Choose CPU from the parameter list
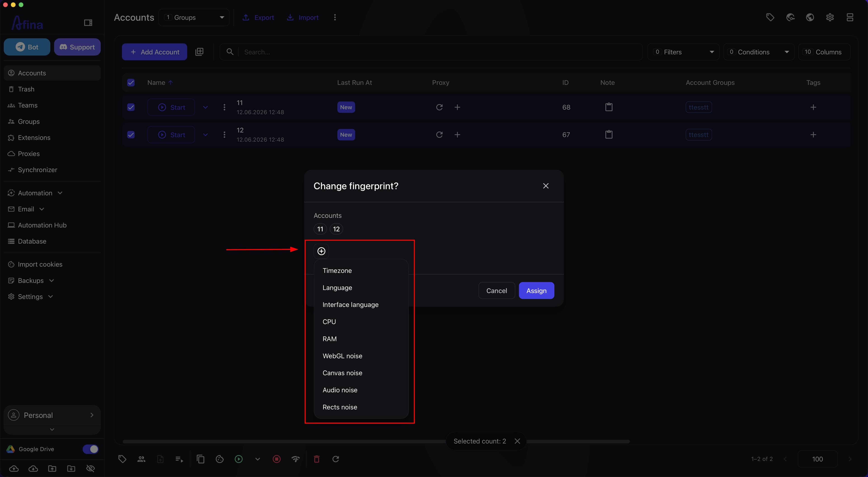Viewport: 868px width, 477px height. point(361,321)
